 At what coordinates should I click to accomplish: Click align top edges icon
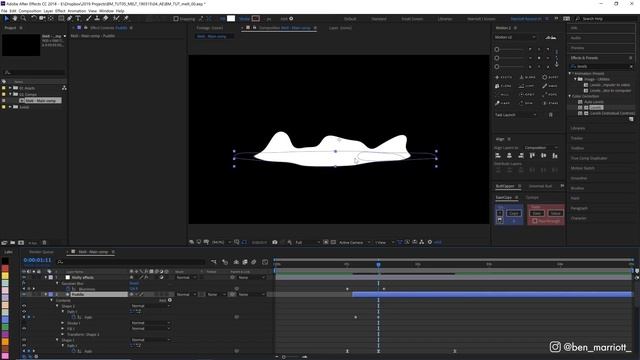click(x=532, y=156)
